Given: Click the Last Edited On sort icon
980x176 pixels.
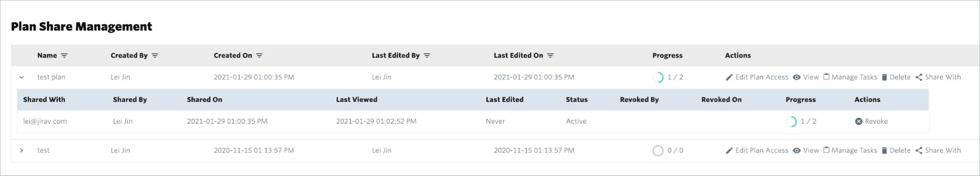Looking at the screenshot, I should [x=551, y=56].
